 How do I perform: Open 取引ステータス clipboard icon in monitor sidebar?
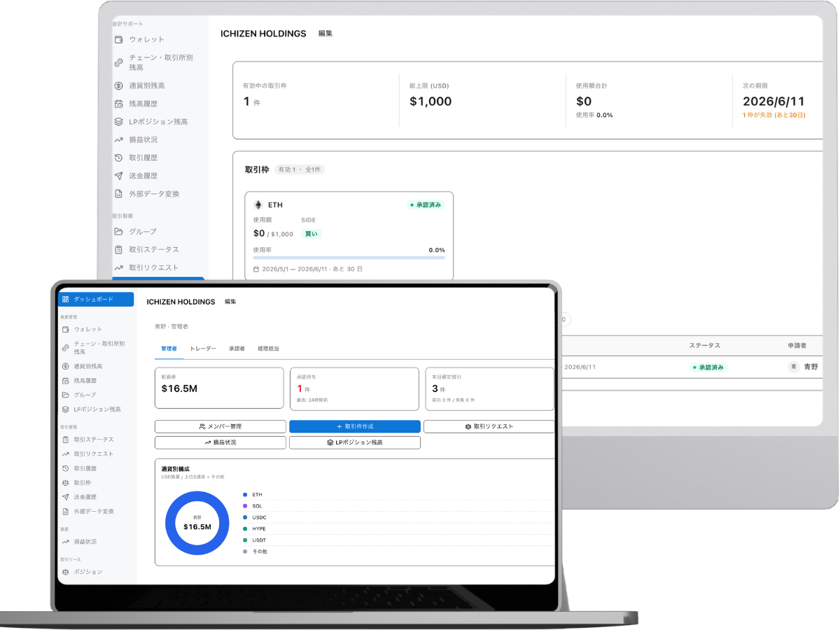pyautogui.click(x=119, y=250)
